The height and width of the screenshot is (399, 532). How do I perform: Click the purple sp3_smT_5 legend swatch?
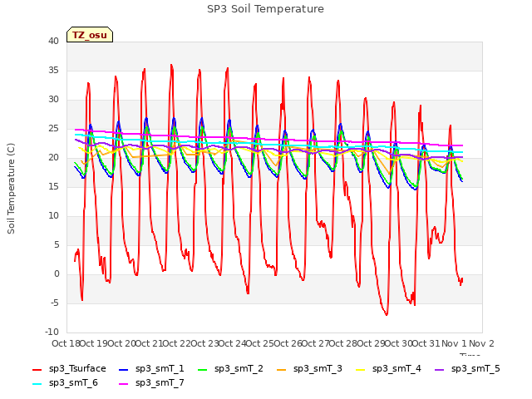pos(440,369)
